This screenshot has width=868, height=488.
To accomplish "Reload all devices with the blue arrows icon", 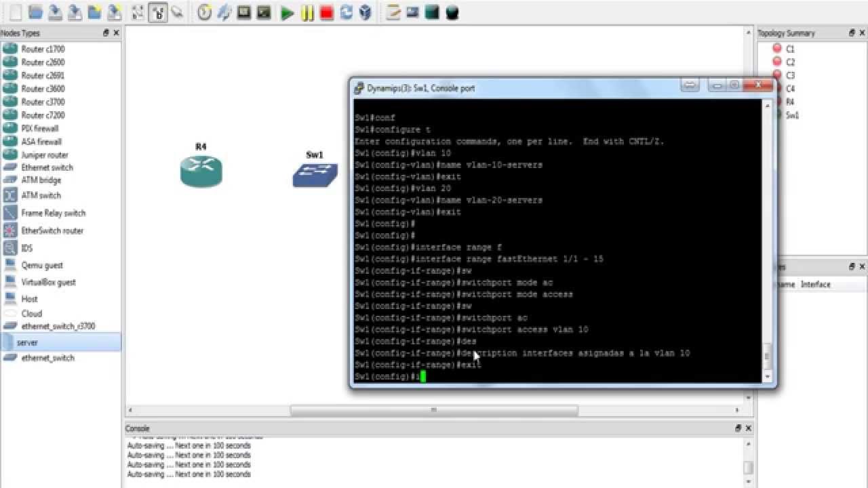I will [x=347, y=12].
